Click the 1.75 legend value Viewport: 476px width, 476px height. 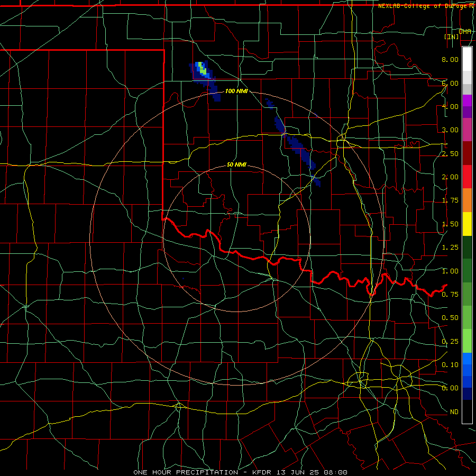(x=450, y=200)
